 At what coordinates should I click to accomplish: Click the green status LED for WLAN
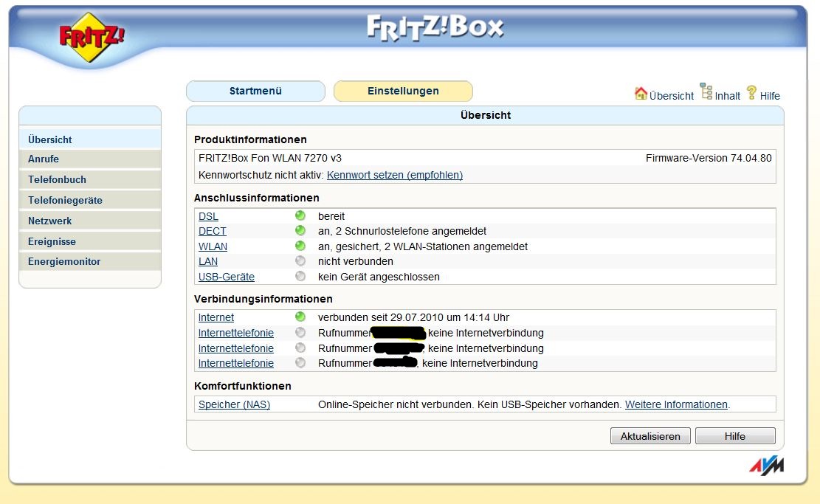coord(300,246)
